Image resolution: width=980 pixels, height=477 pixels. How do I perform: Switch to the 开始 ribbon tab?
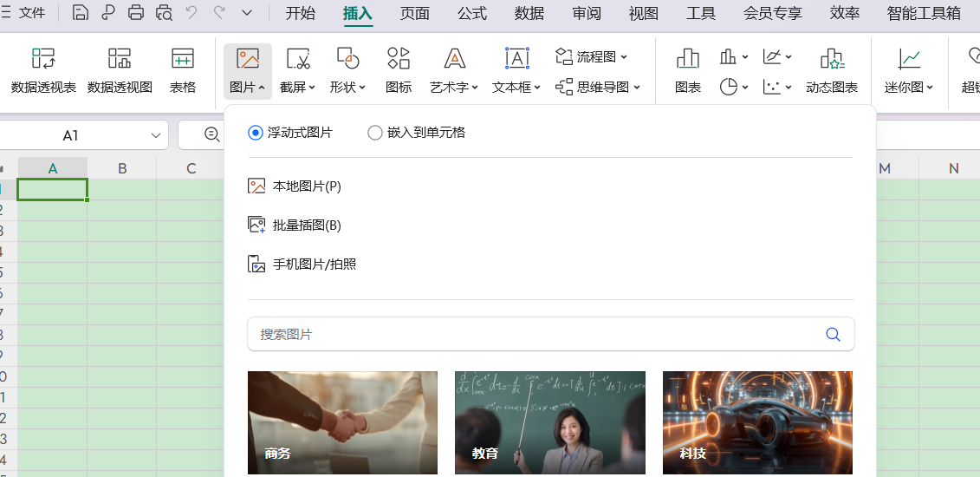(x=301, y=13)
